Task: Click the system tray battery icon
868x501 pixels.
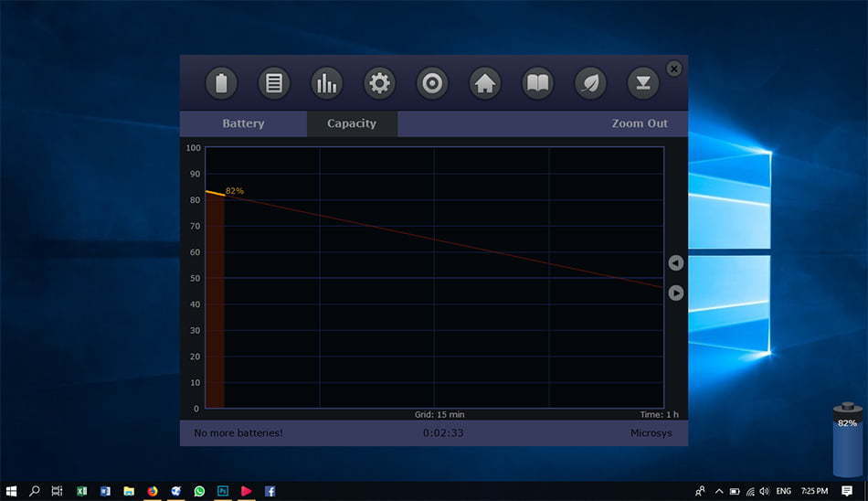Action: [x=735, y=491]
